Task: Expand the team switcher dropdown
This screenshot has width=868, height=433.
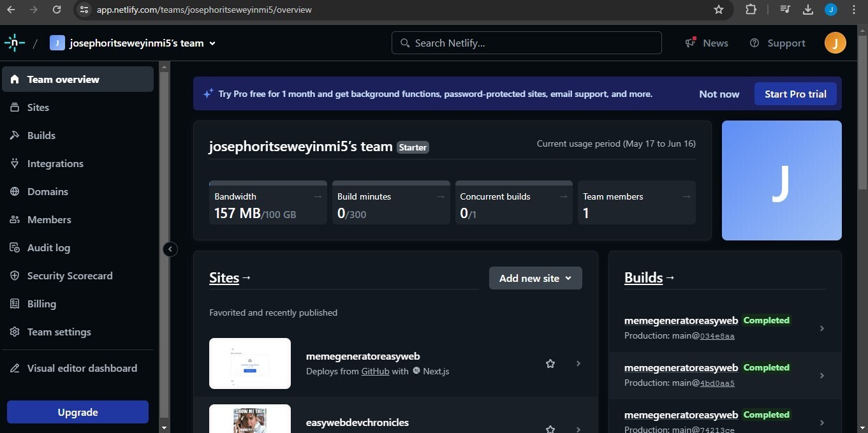Action: pos(212,43)
